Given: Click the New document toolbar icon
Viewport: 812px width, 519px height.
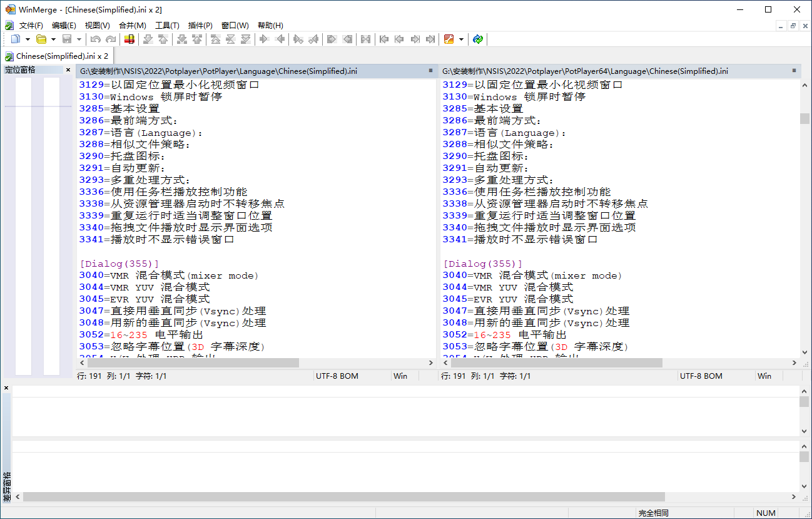Looking at the screenshot, I should [16, 39].
